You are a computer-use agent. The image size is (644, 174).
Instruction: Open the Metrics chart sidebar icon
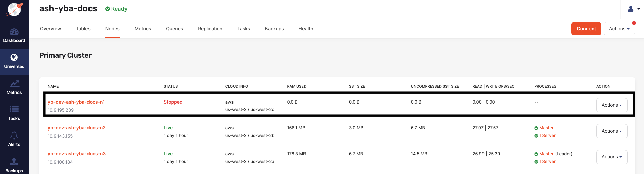coord(14,83)
